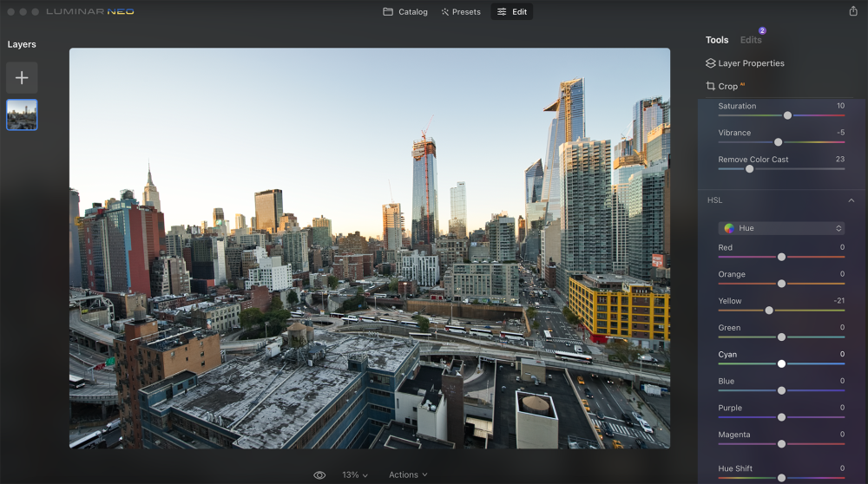Click the Hue Shift slider handle
The height and width of the screenshot is (484, 868).
(781, 477)
